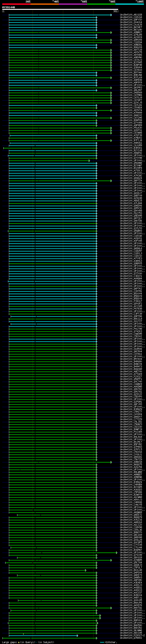Select the UniRef100_B9RJN4 label
This screenshot has width=146, height=644.
click(x=131, y=75)
